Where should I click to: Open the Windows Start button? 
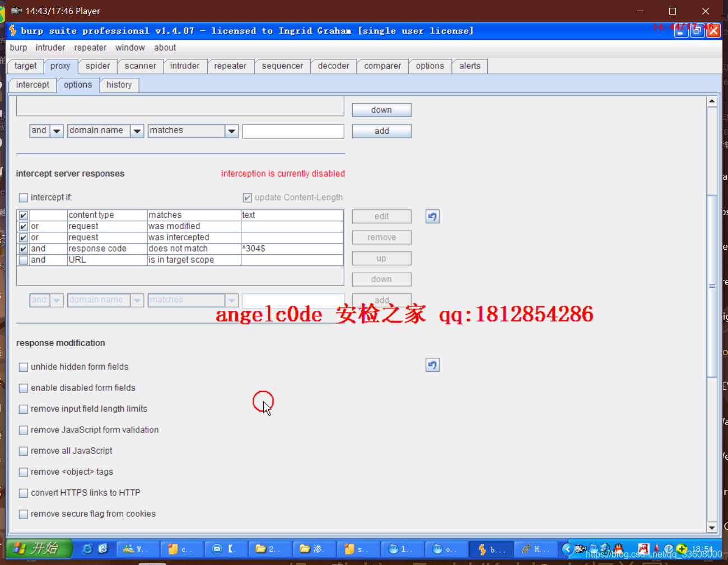coord(39,548)
